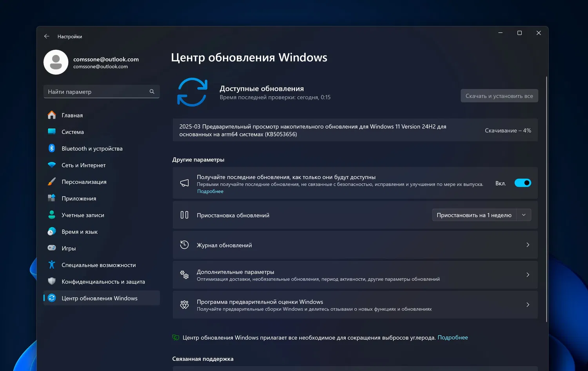Click the Accounts person icon
The width and height of the screenshot is (588, 371).
point(52,215)
